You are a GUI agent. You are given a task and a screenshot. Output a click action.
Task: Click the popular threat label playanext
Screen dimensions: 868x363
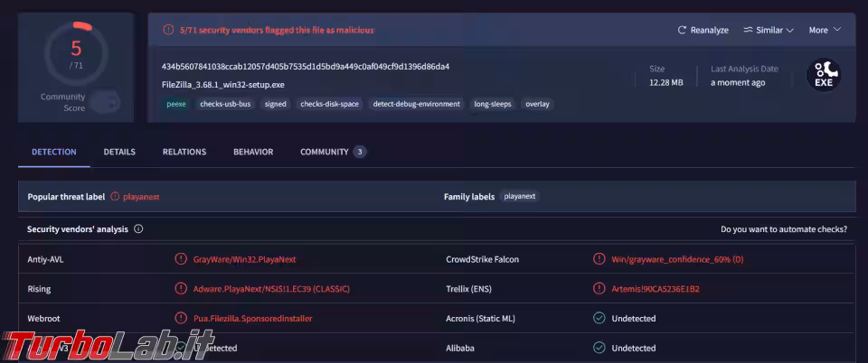tap(141, 197)
